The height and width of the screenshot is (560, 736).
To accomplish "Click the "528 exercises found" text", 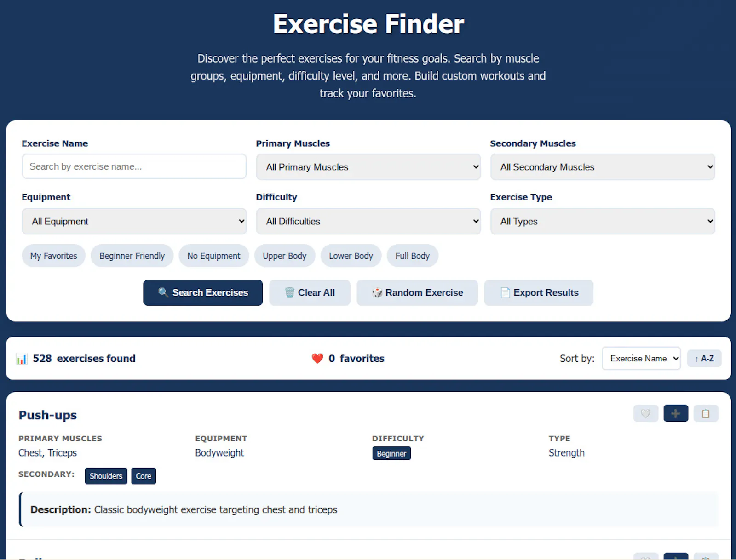I will (84, 358).
